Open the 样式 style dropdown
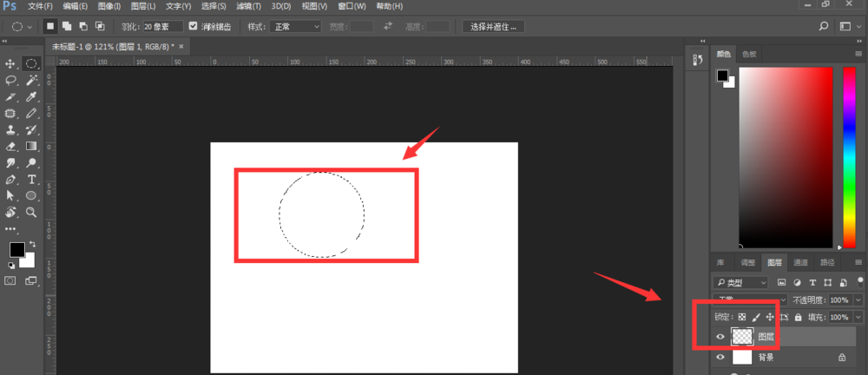The image size is (868, 375). pyautogui.click(x=294, y=27)
